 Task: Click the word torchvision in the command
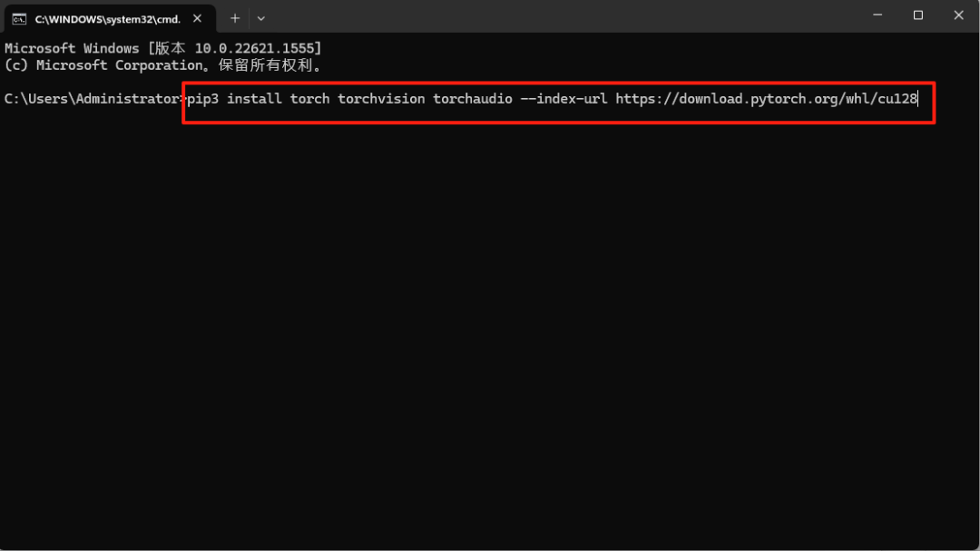[381, 99]
